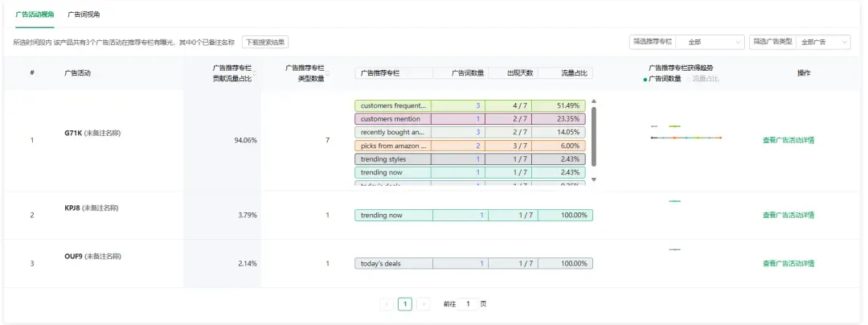Click ad word count 2 for picks from amazon
This screenshot has width=868, height=325.
(x=477, y=146)
